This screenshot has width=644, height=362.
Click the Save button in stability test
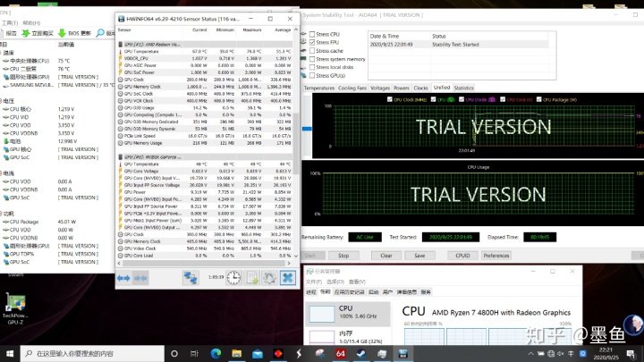(x=419, y=256)
